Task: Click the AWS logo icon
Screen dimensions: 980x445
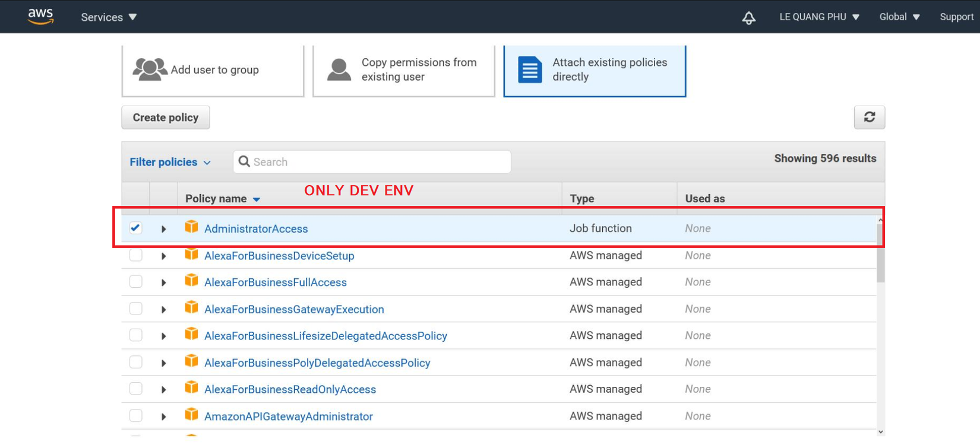Action: 40,17
